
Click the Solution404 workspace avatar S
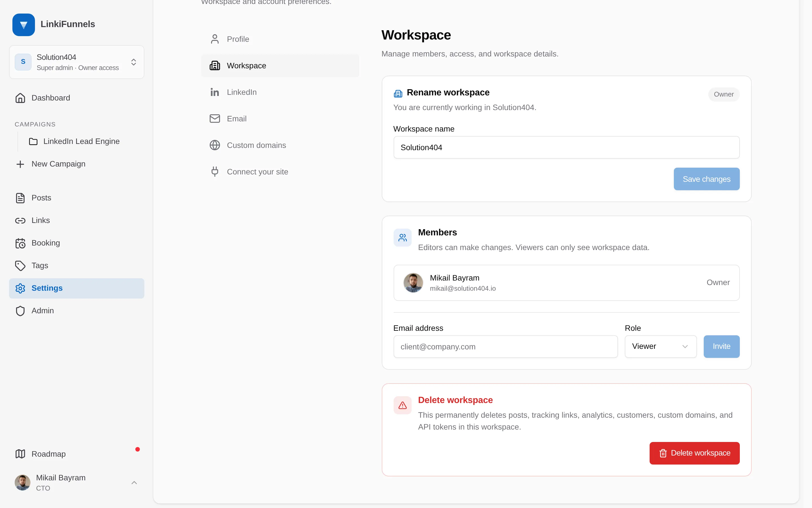coord(23,62)
